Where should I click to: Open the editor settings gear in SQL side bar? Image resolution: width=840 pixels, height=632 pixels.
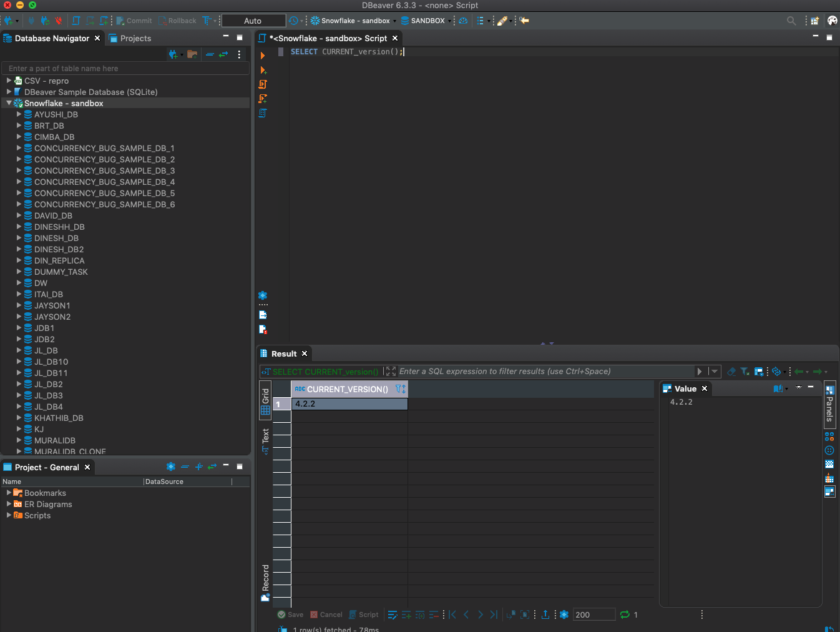point(263,295)
